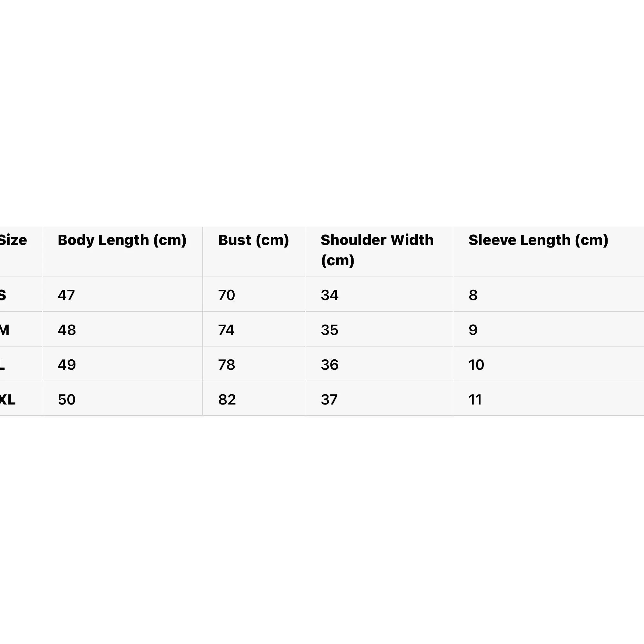The width and height of the screenshot is (644, 644).
Task: Select the Size column header
Action: (13, 240)
